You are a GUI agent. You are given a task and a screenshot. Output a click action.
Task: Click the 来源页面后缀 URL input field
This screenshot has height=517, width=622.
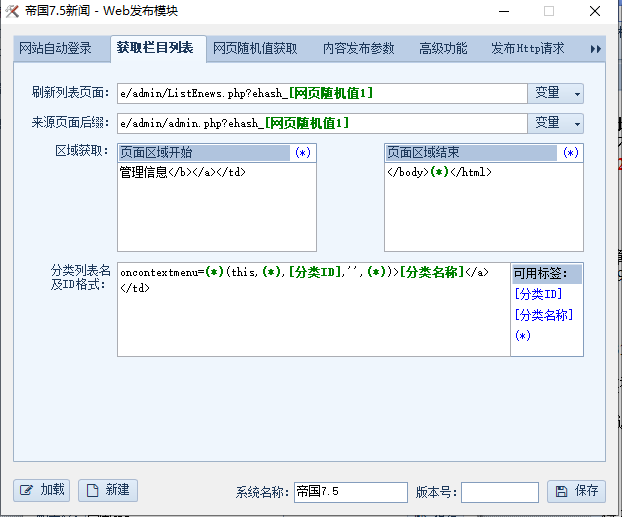(322, 123)
